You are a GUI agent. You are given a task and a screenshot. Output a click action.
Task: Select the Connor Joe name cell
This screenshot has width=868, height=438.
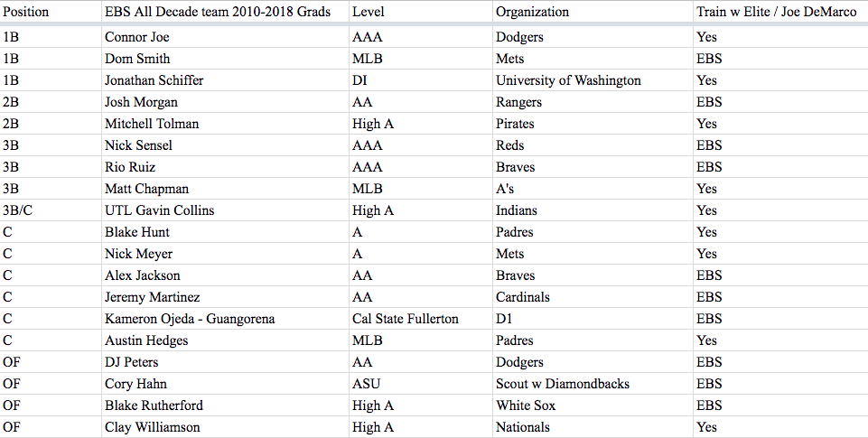pos(225,37)
